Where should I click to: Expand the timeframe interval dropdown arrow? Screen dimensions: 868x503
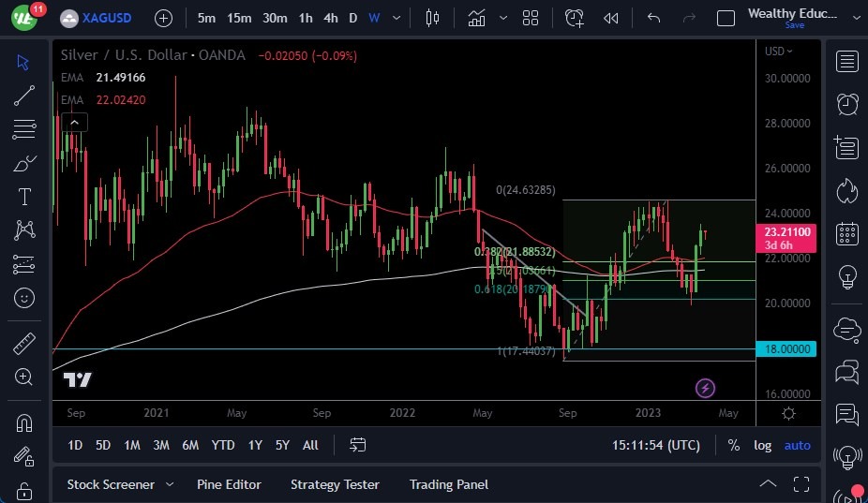397,18
